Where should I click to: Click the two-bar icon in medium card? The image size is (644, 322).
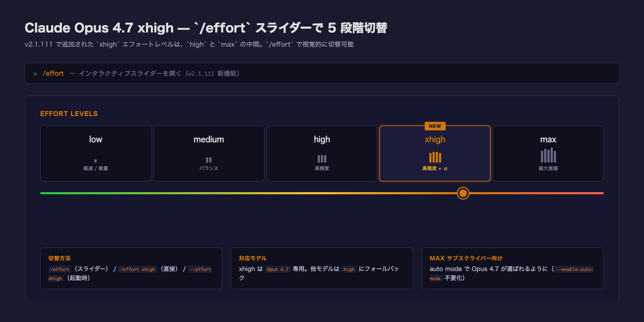pyautogui.click(x=209, y=160)
